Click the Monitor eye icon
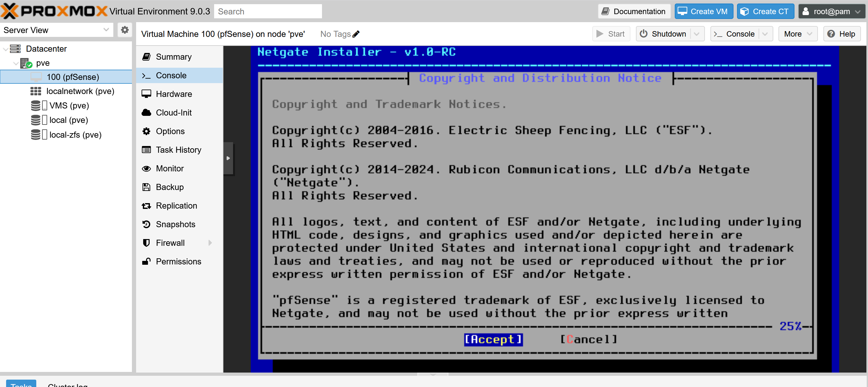Viewport: 868px width, 387px height. (x=146, y=168)
